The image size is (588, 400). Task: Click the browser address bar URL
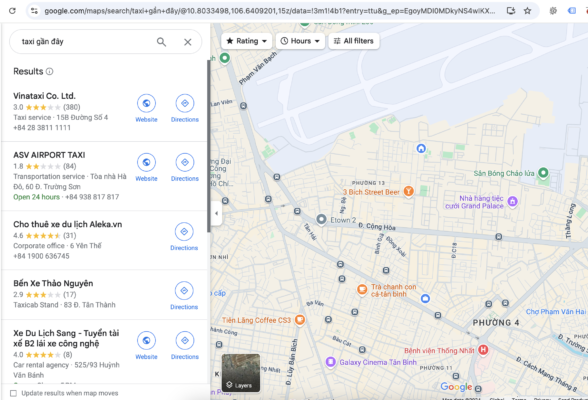[269, 11]
